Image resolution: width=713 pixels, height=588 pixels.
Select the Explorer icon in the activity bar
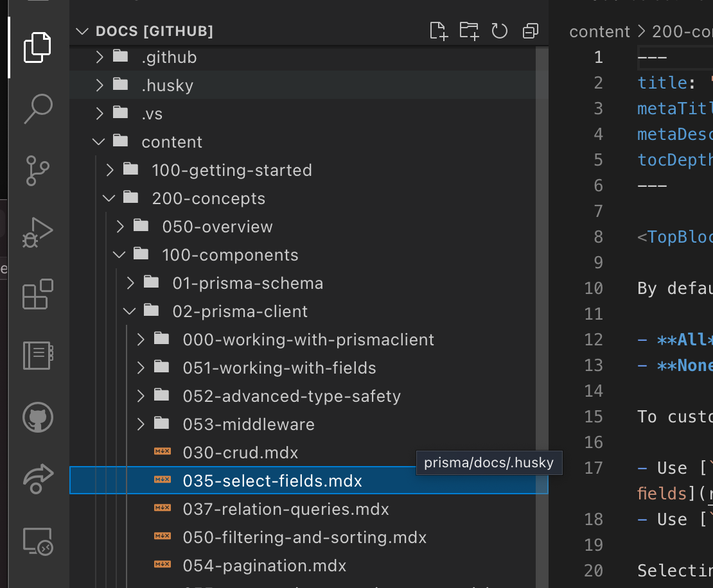[37, 48]
